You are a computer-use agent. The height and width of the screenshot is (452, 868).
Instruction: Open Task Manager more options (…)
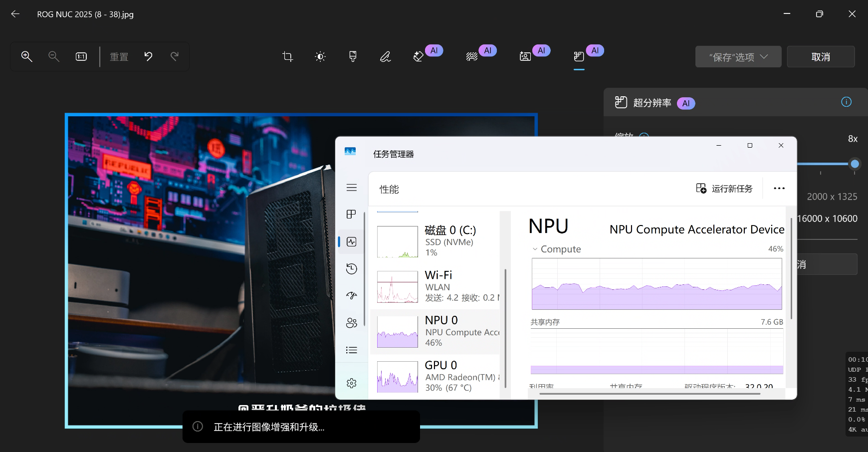click(x=779, y=189)
